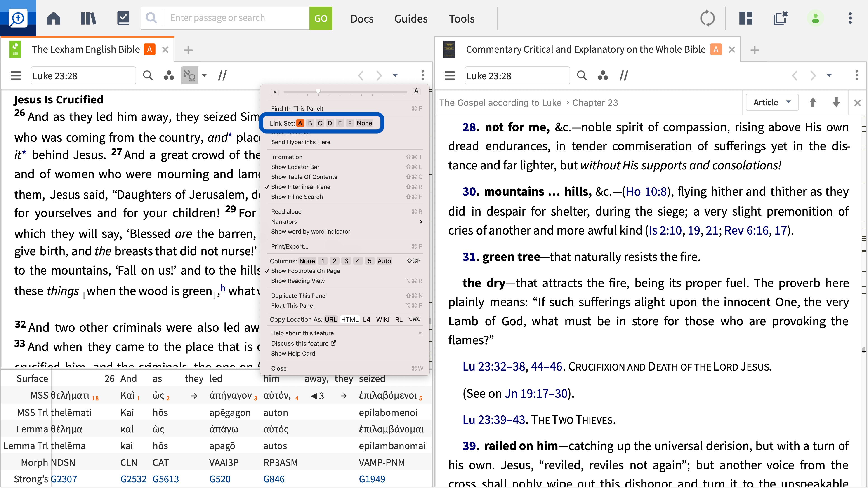Click the Logos app logo icon
The height and width of the screenshot is (488, 868).
[18, 18]
